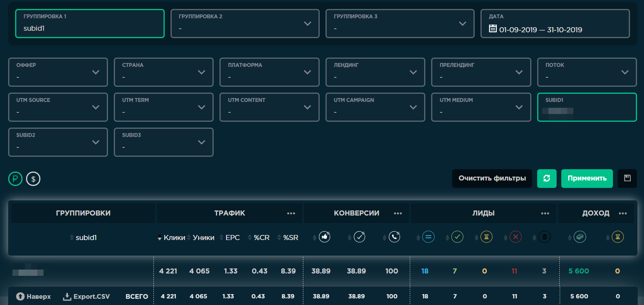Image resolution: width=644 pixels, height=305 pixels.
Task: Open the UTM SOURCE filter dropdown
Action: [58, 107]
